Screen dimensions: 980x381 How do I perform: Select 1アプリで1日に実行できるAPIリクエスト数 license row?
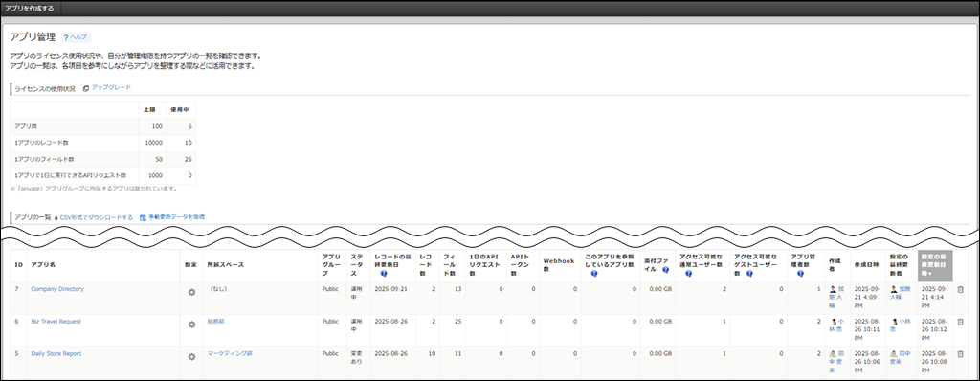tap(103, 176)
